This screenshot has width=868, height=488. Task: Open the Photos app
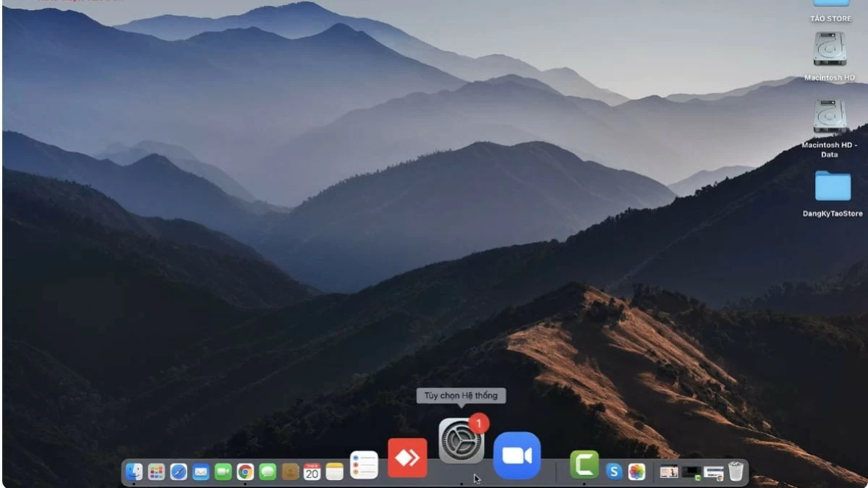637,472
